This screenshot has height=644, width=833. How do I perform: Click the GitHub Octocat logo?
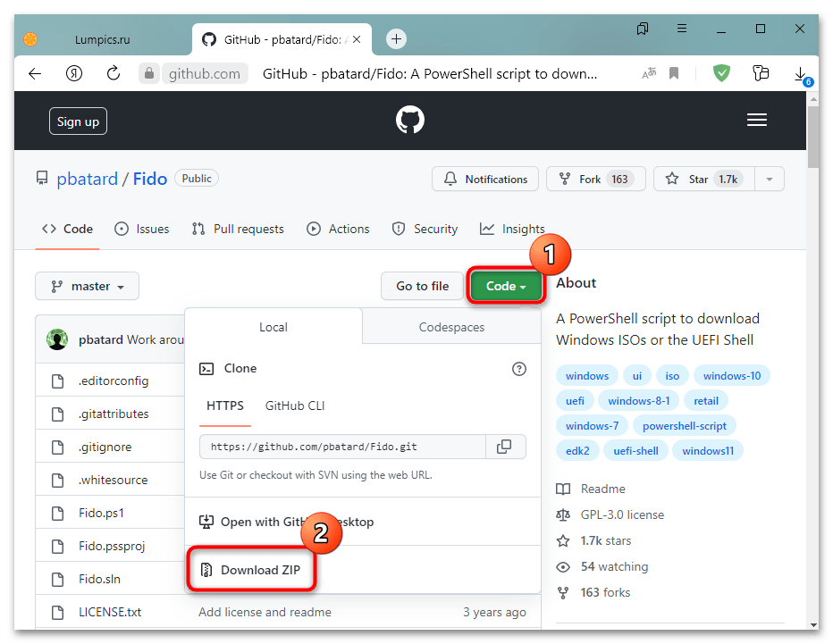pos(410,120)
